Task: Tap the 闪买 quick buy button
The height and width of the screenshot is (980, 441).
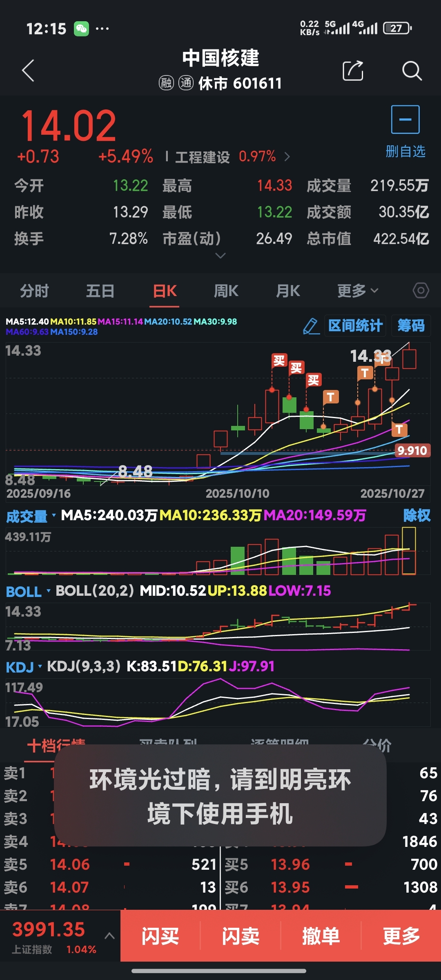Action: pyautogui.click(x=160, y=936)
